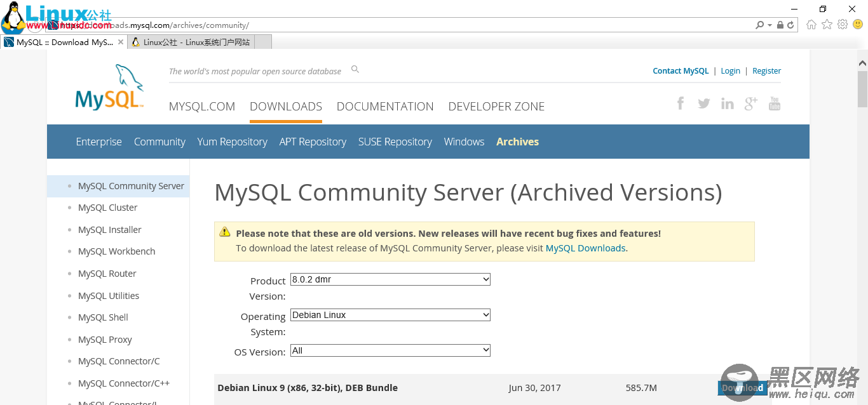
Task: Switch to the Linux公社 browser tab
Action: (x=191, y=42)
